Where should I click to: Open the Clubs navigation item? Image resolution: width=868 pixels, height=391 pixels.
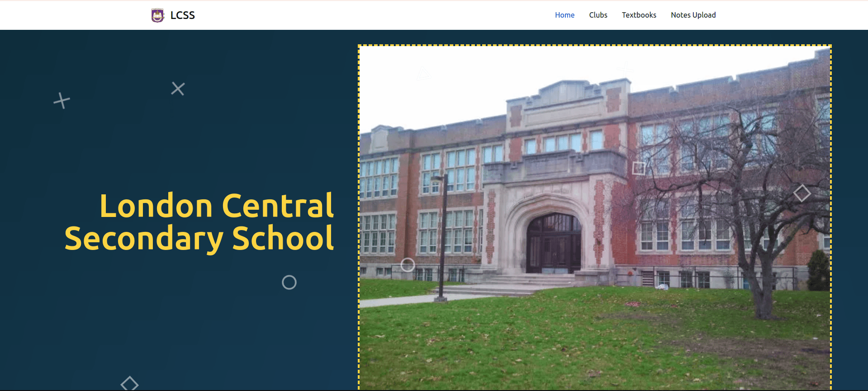[x=598, y=15]
